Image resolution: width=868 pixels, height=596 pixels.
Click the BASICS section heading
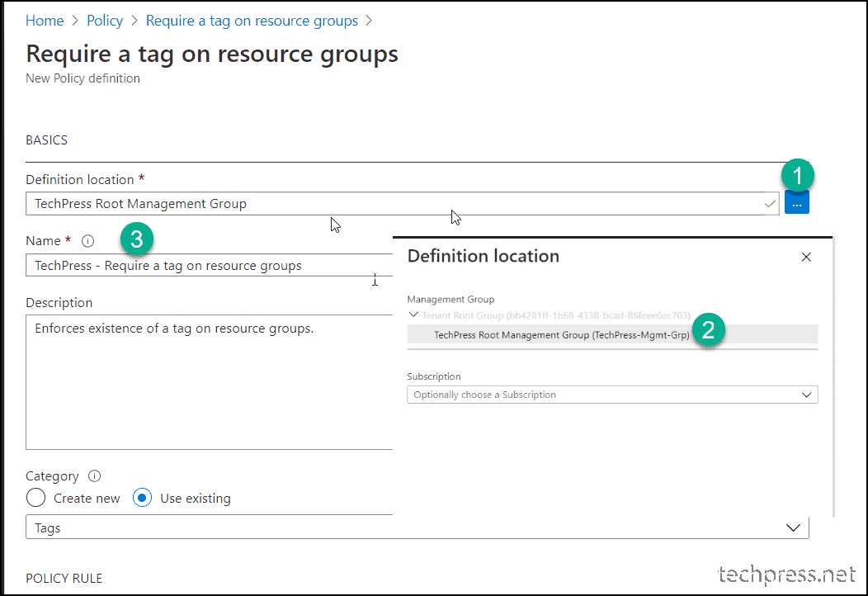click(46, 140)
